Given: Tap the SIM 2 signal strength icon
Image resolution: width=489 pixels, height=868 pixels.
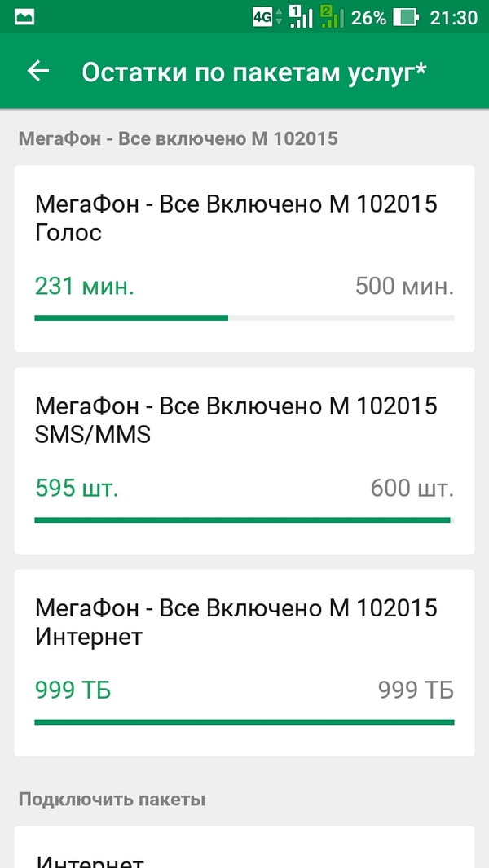Looking at the screenshot, I should (332, 17).
